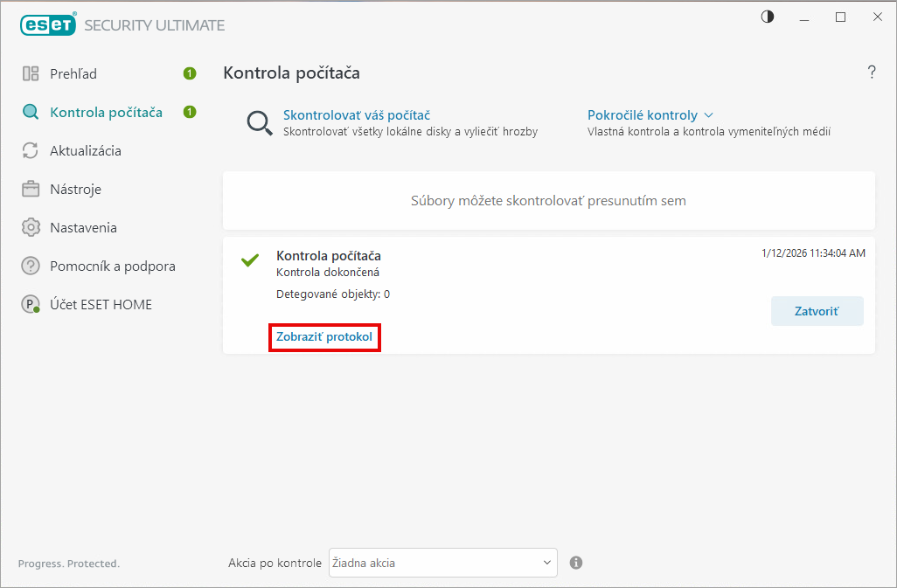897x588 pixels.
Task: Open the Nastavenia section
Action: (x=83, y=227)
